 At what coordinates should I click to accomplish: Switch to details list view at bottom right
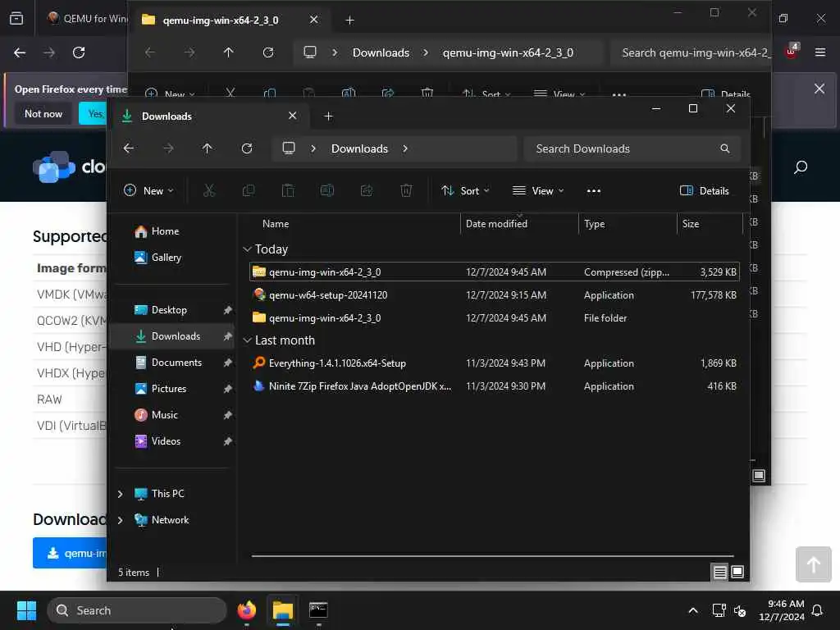click(720, 572)
